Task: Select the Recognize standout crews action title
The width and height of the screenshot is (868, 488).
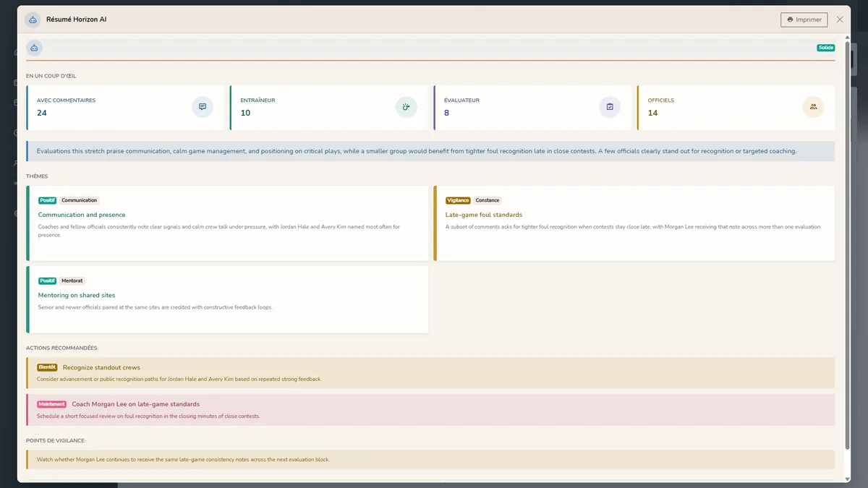Action: [x=101, y=367]
